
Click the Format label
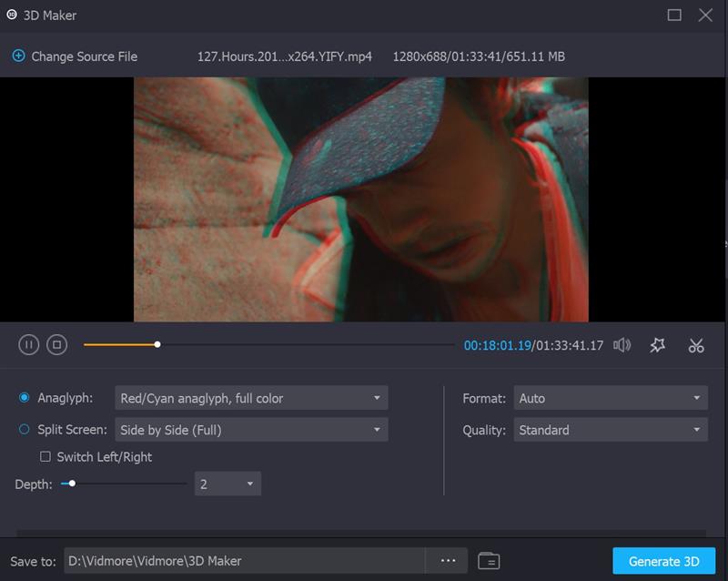(x=484, y=398)
